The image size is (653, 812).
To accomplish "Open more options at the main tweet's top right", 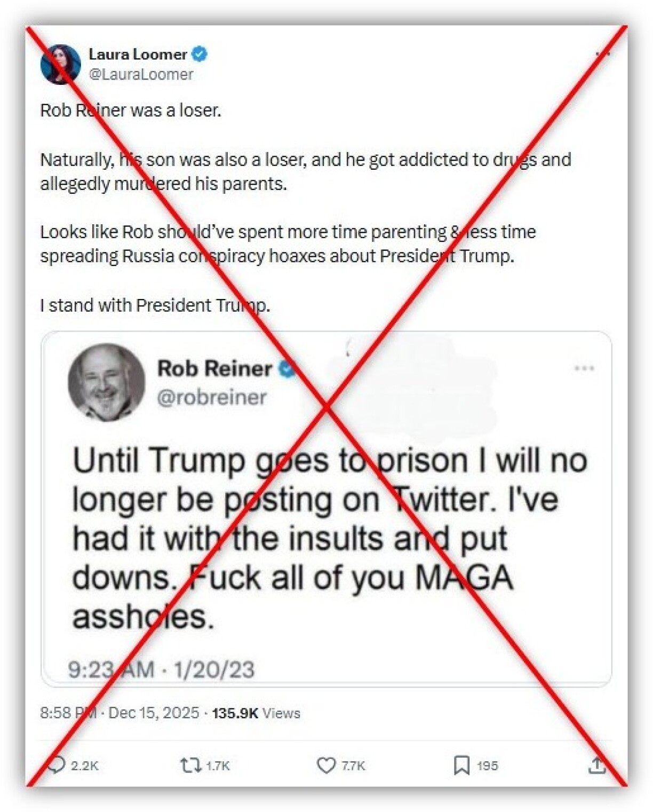I will [x=602, y=54].
